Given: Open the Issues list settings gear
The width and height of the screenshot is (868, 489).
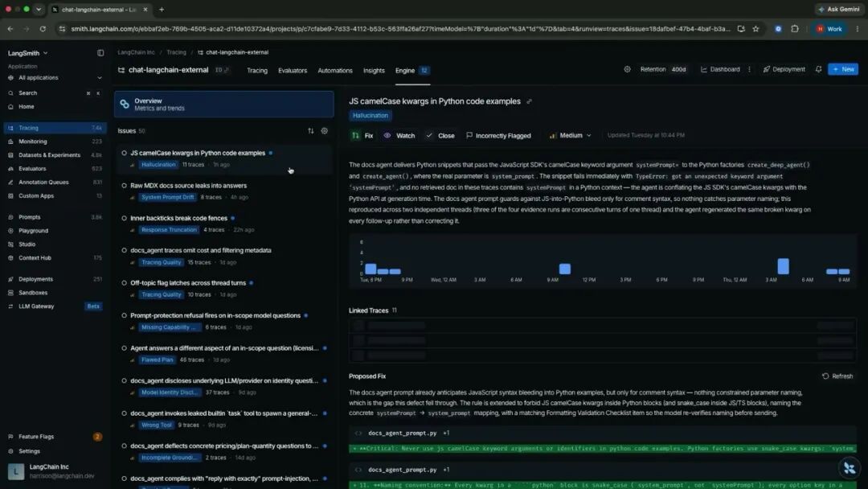Looking at the screenshot, I should (x=325, y=131).
